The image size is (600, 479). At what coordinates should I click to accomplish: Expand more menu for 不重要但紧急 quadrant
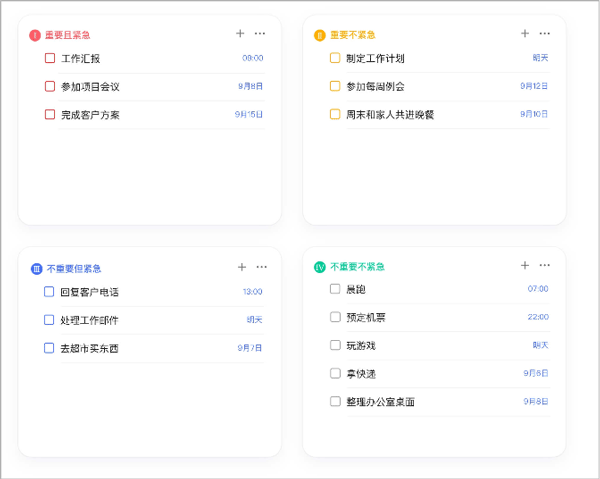(x=262, y=267)
